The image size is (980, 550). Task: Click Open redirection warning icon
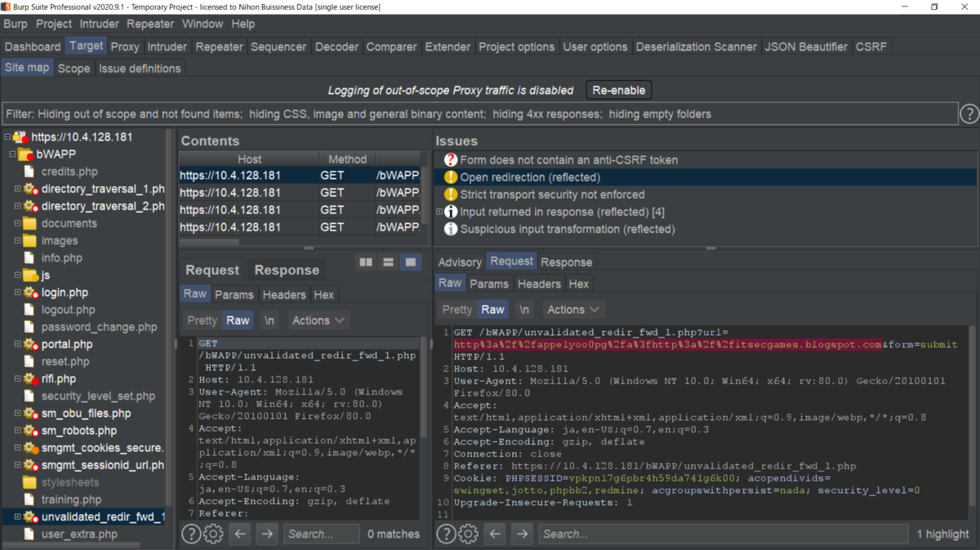(451, 177)
